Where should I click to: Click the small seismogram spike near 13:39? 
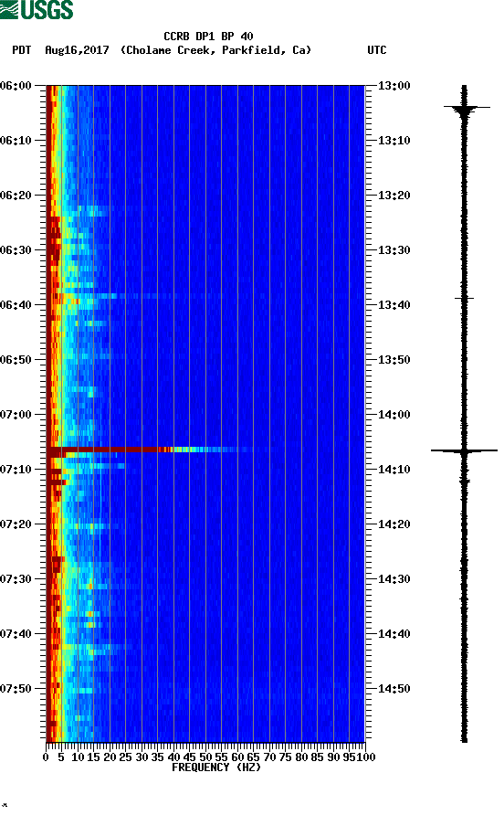pos(464,299)
